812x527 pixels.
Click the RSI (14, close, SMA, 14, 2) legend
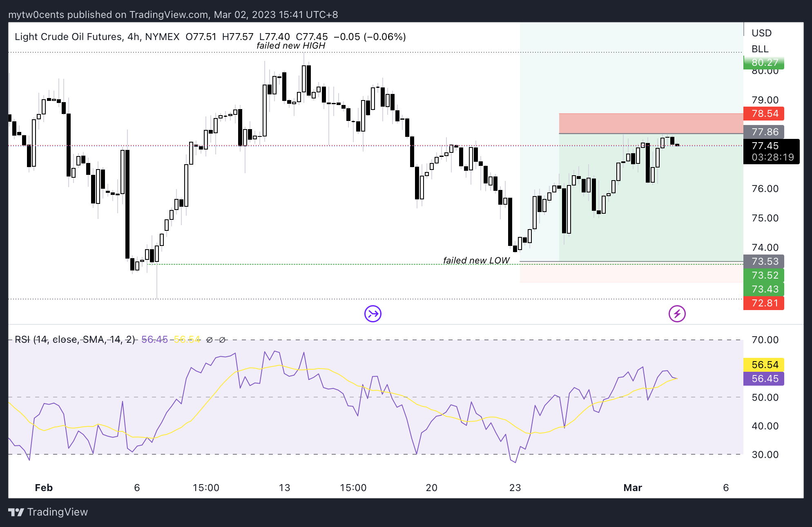pyautogui.click(x=75, y=339)
